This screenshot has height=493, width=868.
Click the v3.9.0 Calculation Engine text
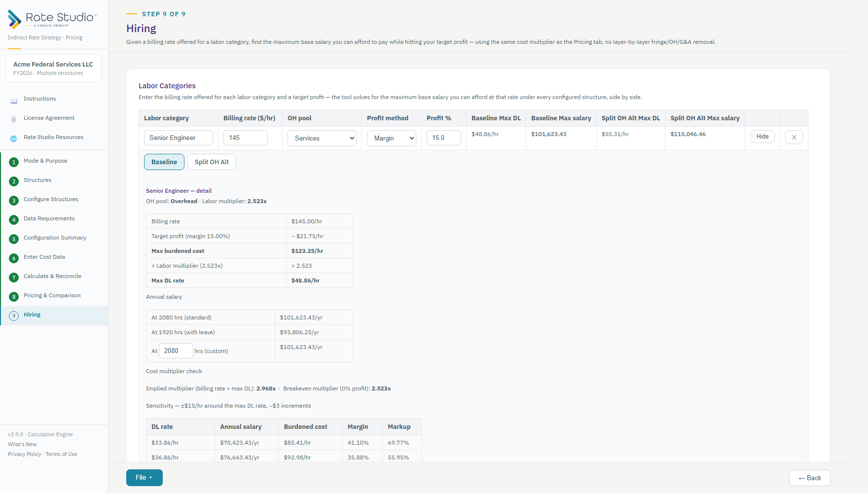(x=40, y=434)
